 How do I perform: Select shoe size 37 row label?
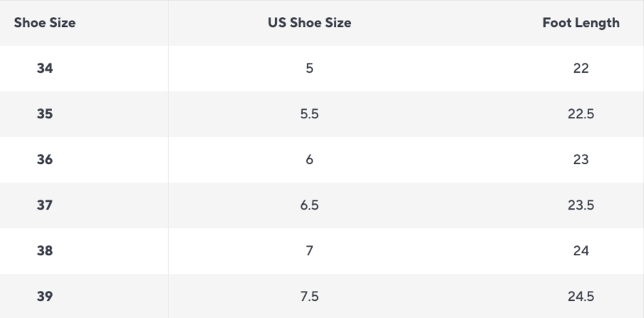(45, 205)
